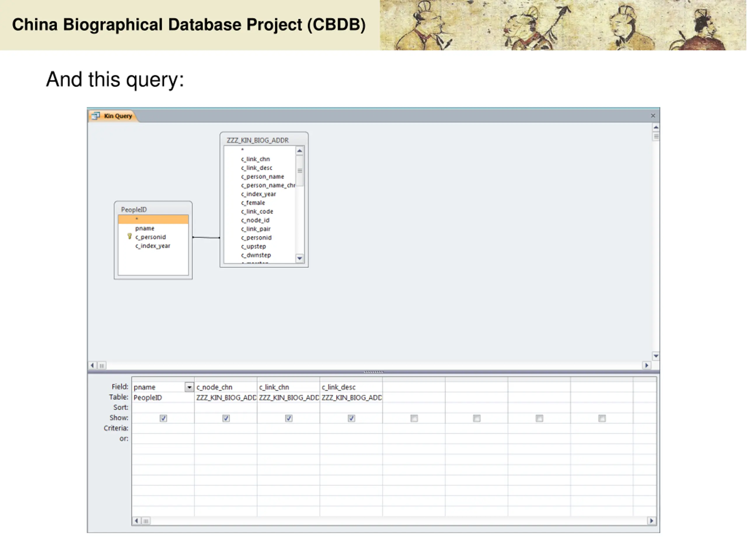Uncheck Show for c_link_chn column
747x560 pixels.
[289, 418]
